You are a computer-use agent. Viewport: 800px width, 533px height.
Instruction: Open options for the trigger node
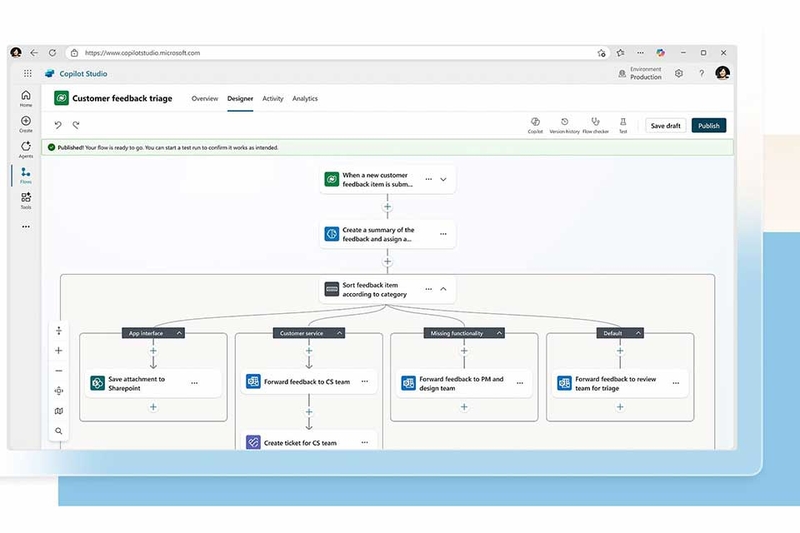pyautogui.click(x=429, y=180)
